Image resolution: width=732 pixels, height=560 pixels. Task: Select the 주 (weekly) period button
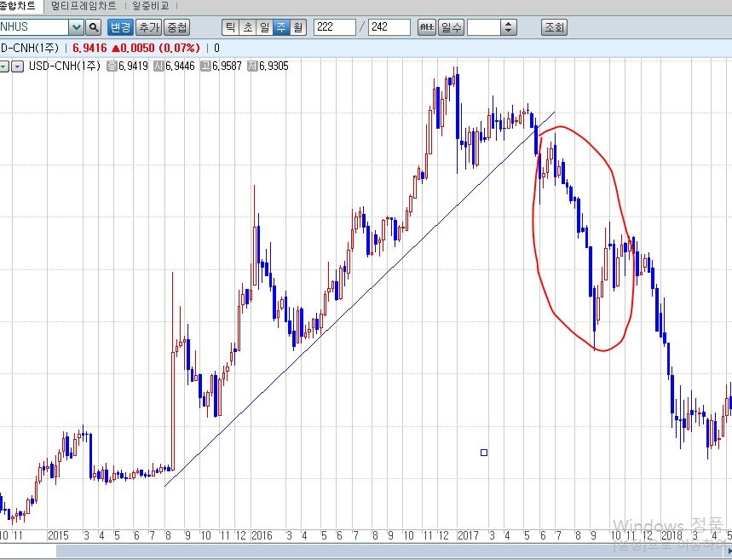(281, 27)
